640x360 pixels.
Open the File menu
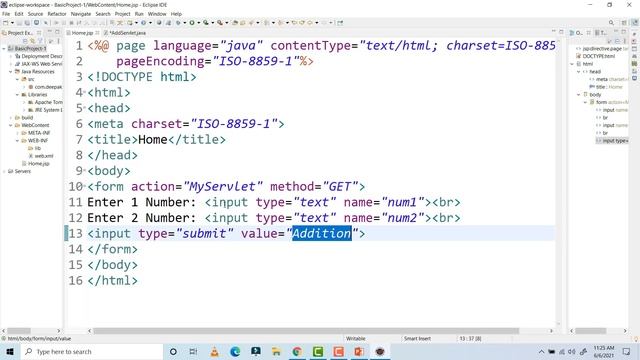click(6, 14)
